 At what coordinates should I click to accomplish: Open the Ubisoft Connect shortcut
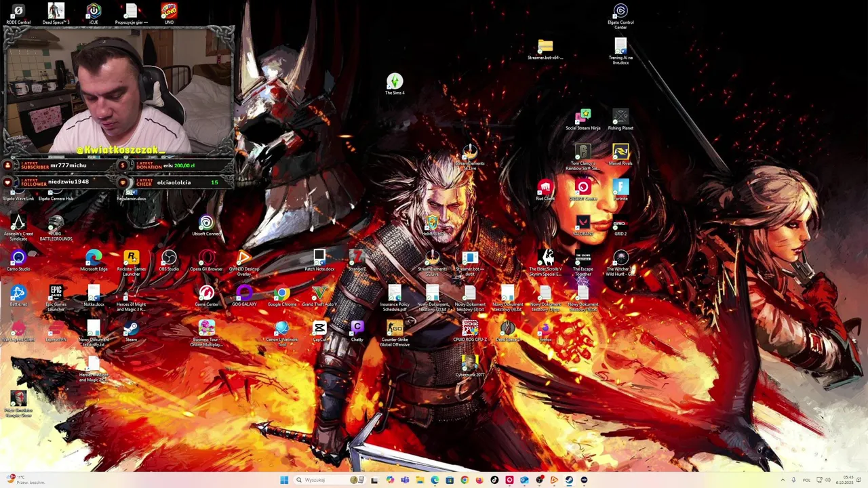click(x=207, y=226)
